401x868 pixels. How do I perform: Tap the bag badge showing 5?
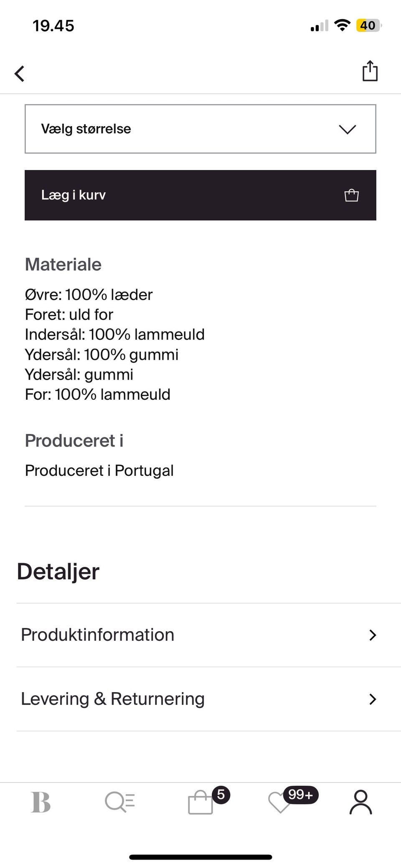221,794
